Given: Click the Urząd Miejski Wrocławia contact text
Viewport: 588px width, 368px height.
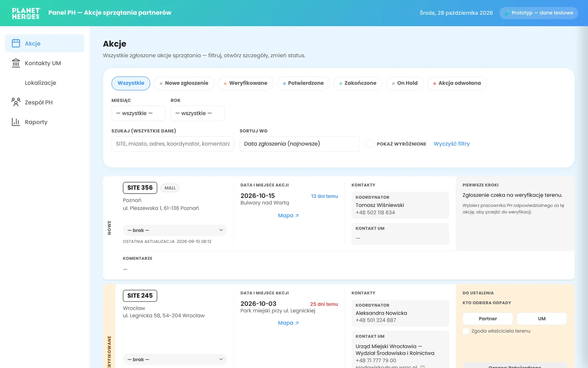Looking at the screenshot, I should point(395,350).
